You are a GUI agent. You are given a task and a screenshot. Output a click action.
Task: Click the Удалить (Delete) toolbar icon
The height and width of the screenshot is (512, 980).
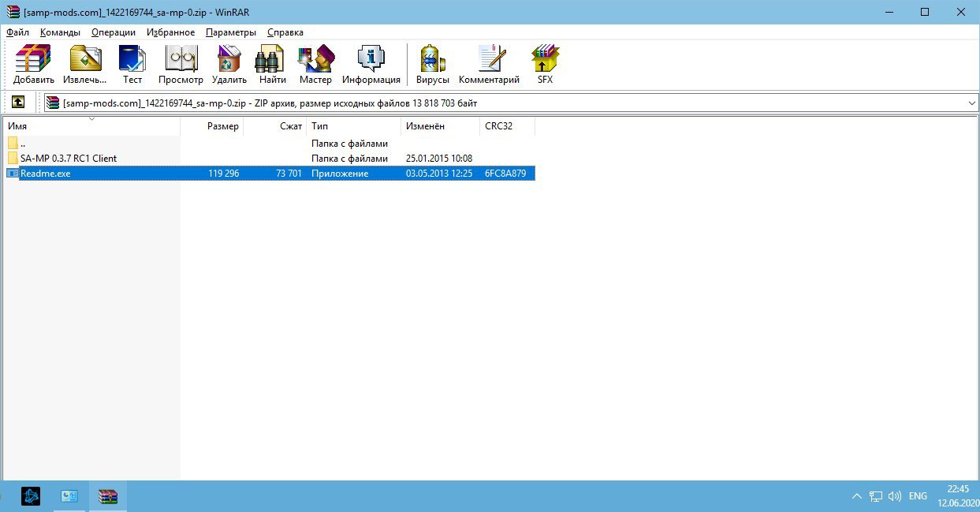coord(229,59)
